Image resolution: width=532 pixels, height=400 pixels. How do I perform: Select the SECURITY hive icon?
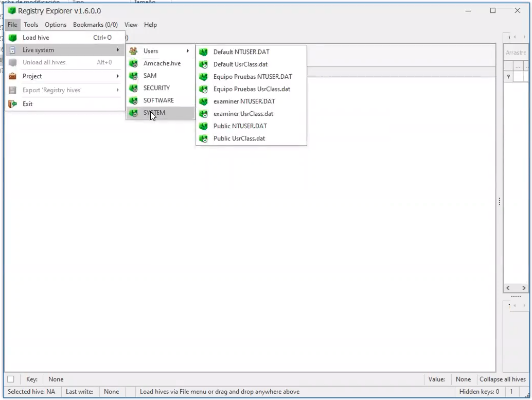[133, 88]
